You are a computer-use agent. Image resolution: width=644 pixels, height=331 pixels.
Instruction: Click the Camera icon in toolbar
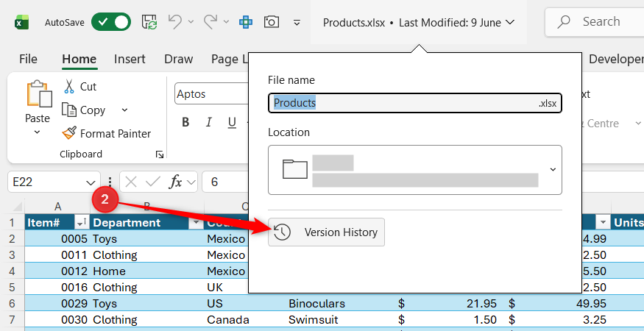[x=272, y=22]
